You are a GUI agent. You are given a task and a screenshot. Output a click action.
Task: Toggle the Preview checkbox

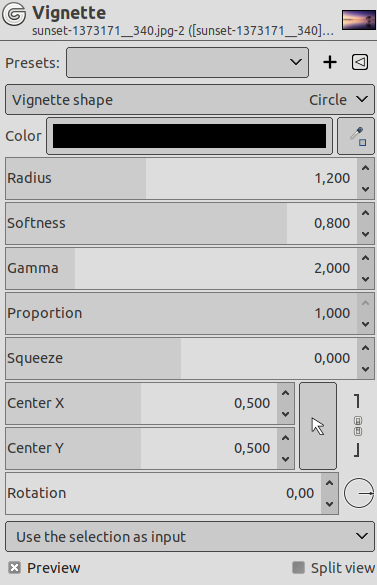point(14,568)
